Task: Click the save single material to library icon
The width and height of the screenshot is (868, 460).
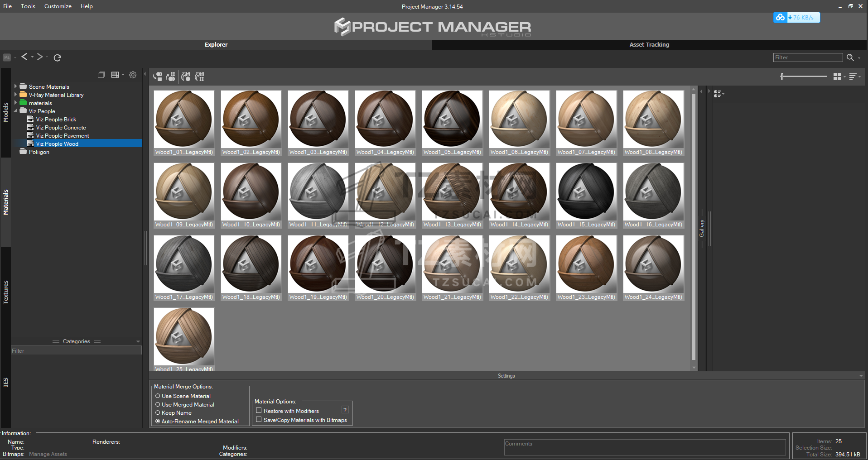Action: coord(186,77)
